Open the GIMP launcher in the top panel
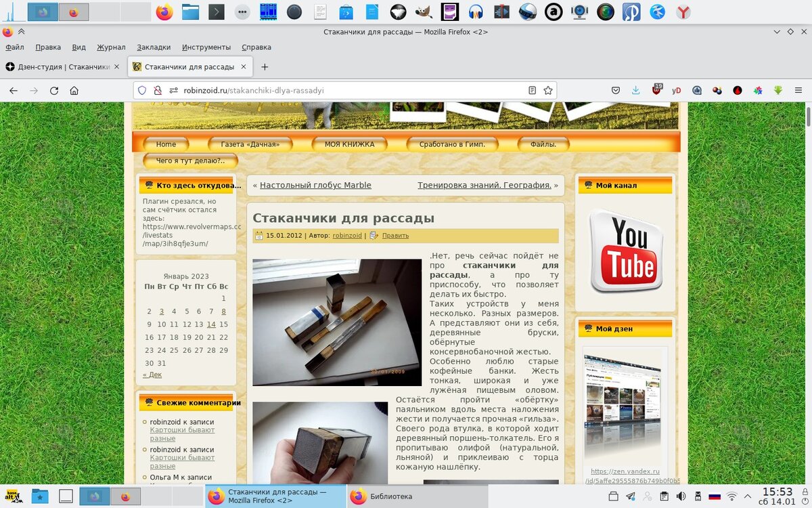812x508 pixels. [424, 12]
